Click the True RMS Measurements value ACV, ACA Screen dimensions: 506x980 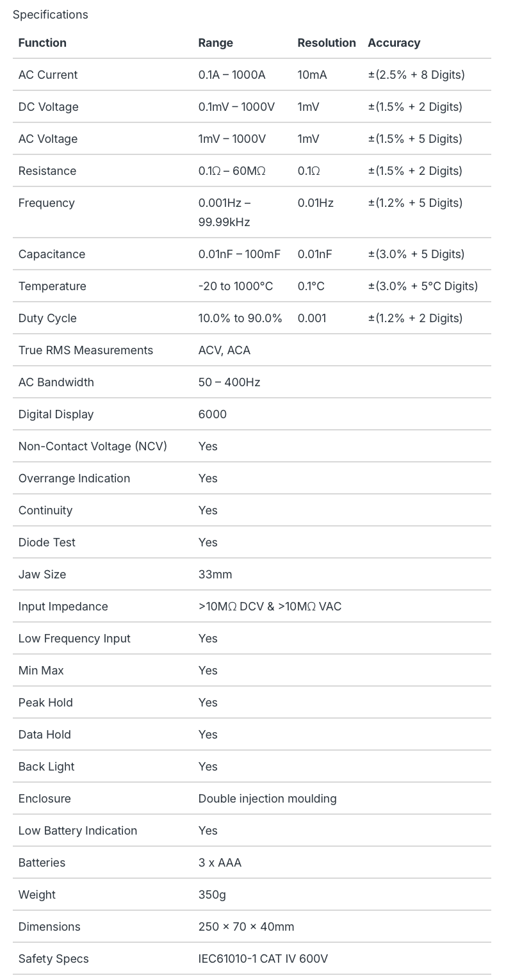coord(224,350)
